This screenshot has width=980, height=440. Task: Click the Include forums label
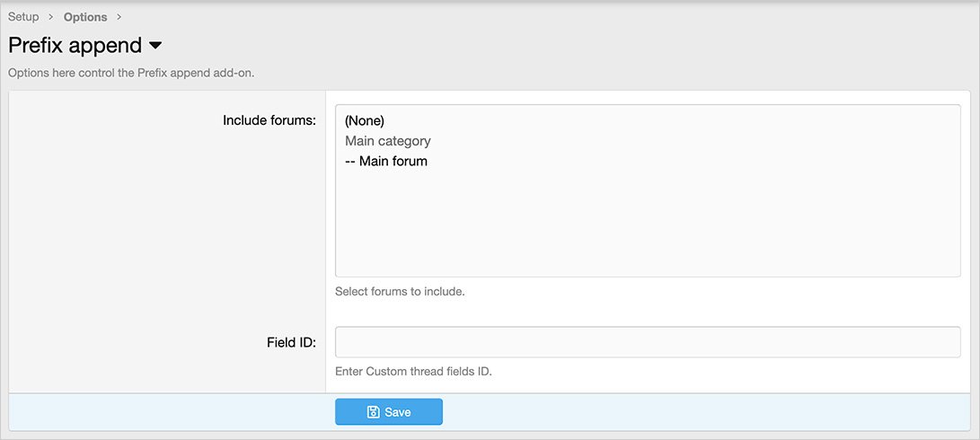269,120
